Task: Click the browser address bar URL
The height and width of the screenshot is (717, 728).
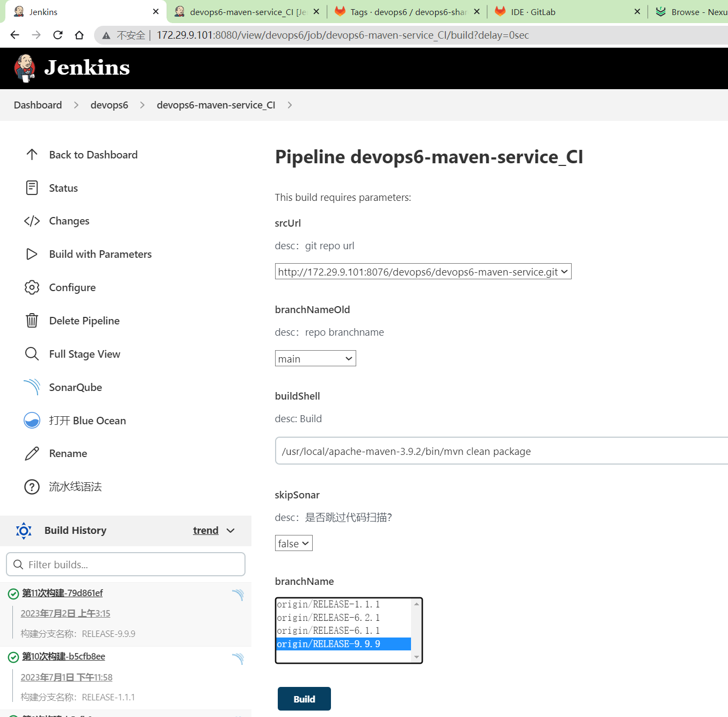Action: [343, 35]
